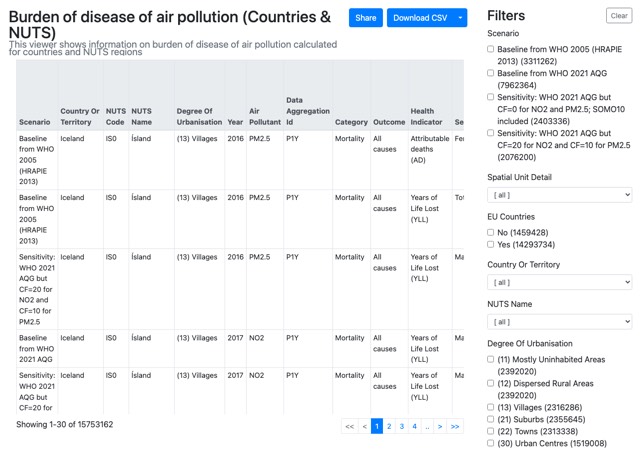Check Sensitivity CF=0 SOMO10 included filter

coord(491,97)
